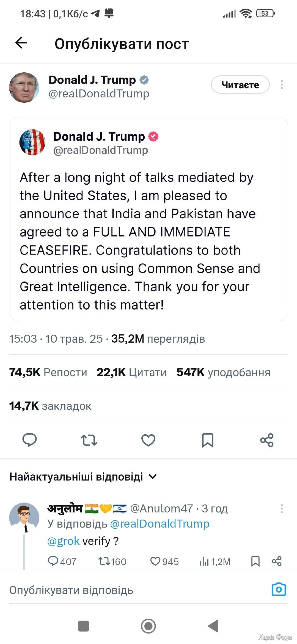Open the 74,5K Репости list
The height and width of the screenshot is (644, 297).
[48, 372]
